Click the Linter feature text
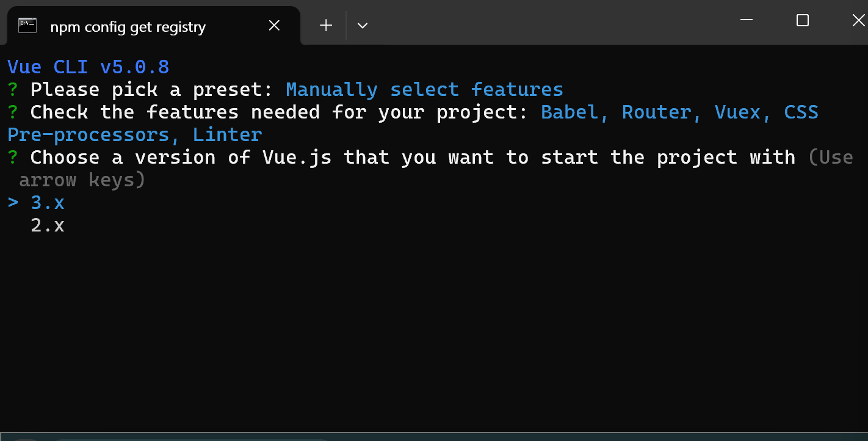This screenshot has height=441, width=868. pyautogui.click(x=227, y=134)
